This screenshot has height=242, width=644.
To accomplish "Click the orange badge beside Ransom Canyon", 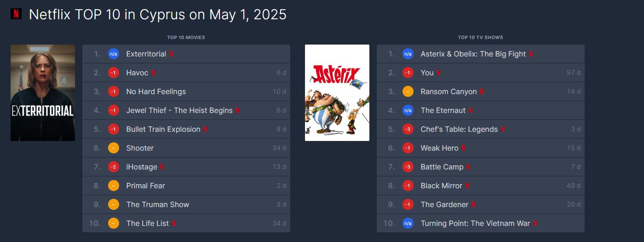I will [408, 91].
